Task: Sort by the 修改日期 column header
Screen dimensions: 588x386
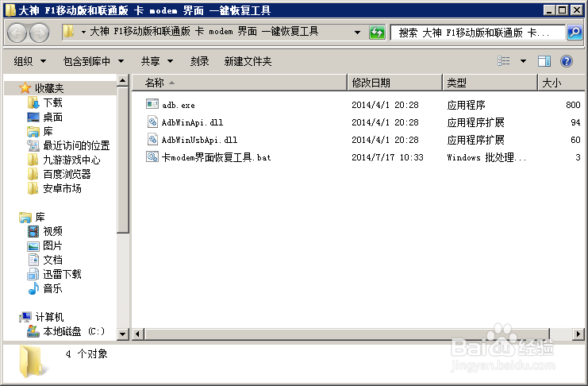Action: [395, 83]
